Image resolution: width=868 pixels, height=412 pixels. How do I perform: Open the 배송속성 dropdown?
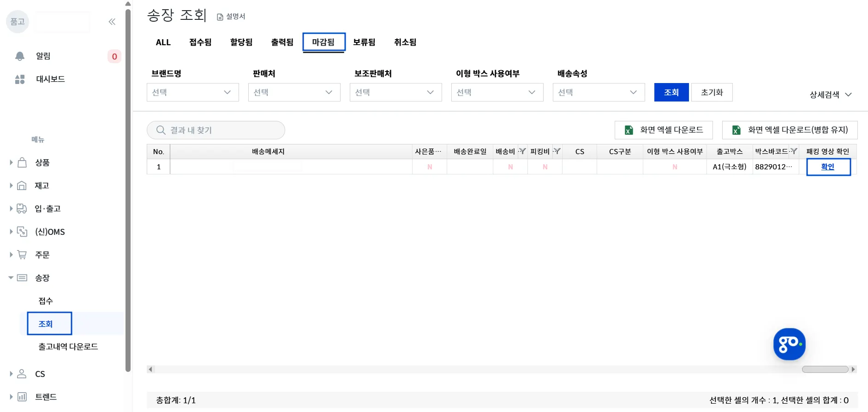click(x=599, y=92)
